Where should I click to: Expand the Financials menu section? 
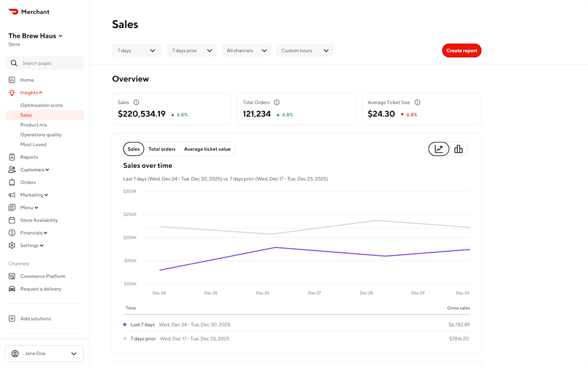coord(32,233)
